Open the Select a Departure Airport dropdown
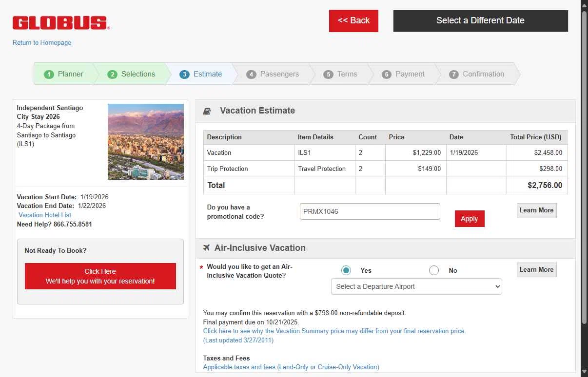This screenshot has height=377, width=588. point(416,286)
